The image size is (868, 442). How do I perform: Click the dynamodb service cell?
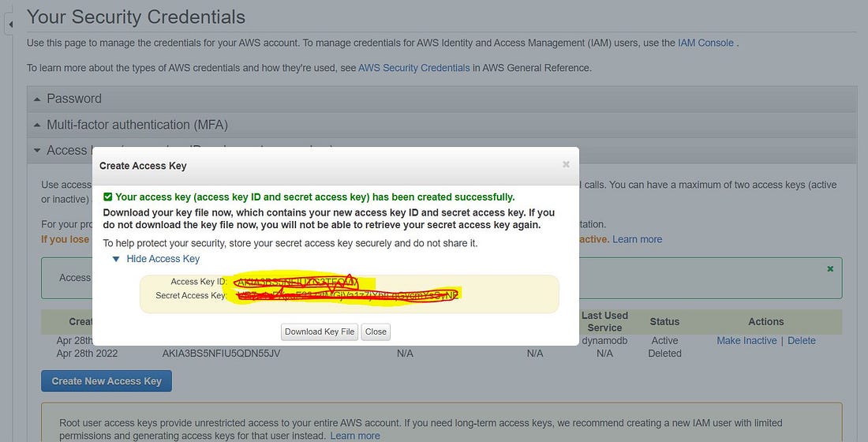pos(604,341)
